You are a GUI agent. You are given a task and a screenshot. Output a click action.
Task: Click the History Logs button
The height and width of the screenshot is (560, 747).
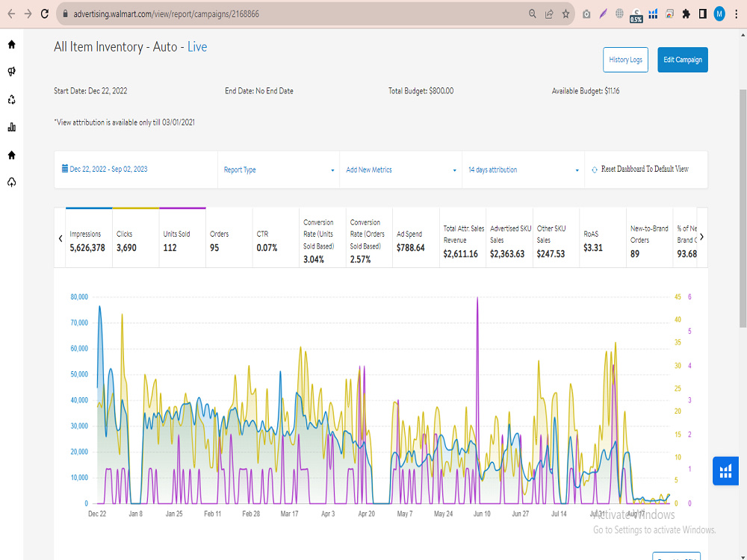tap(625, 60)
